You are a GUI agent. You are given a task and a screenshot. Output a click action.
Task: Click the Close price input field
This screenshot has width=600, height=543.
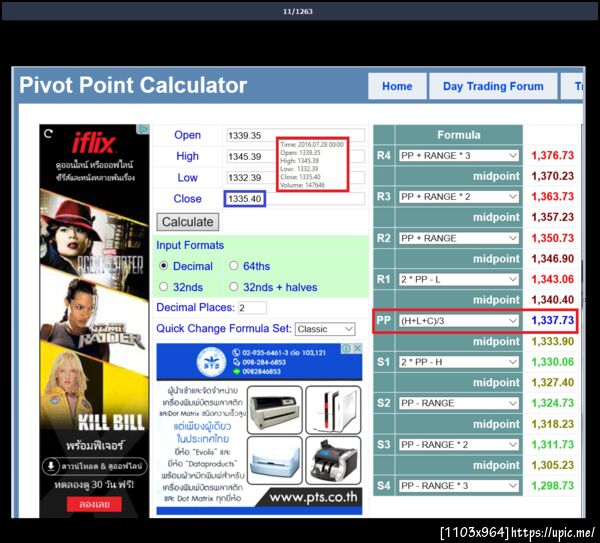pos(295,199)
